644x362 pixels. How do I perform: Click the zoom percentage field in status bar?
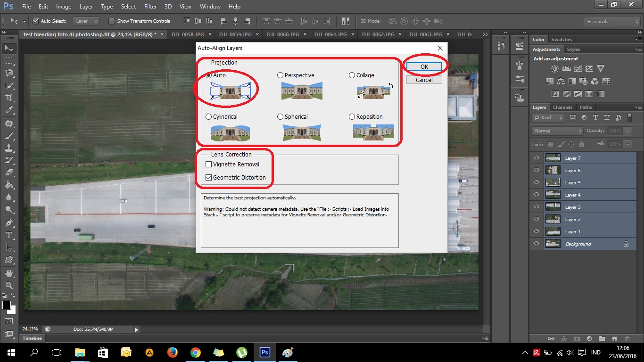click(x=31, y=329)
